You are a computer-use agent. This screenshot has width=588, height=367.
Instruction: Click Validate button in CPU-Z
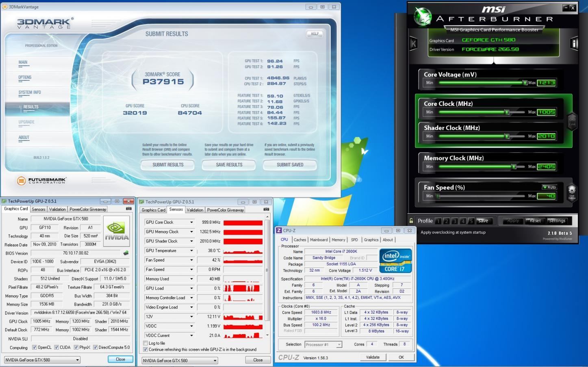point(373,357)
